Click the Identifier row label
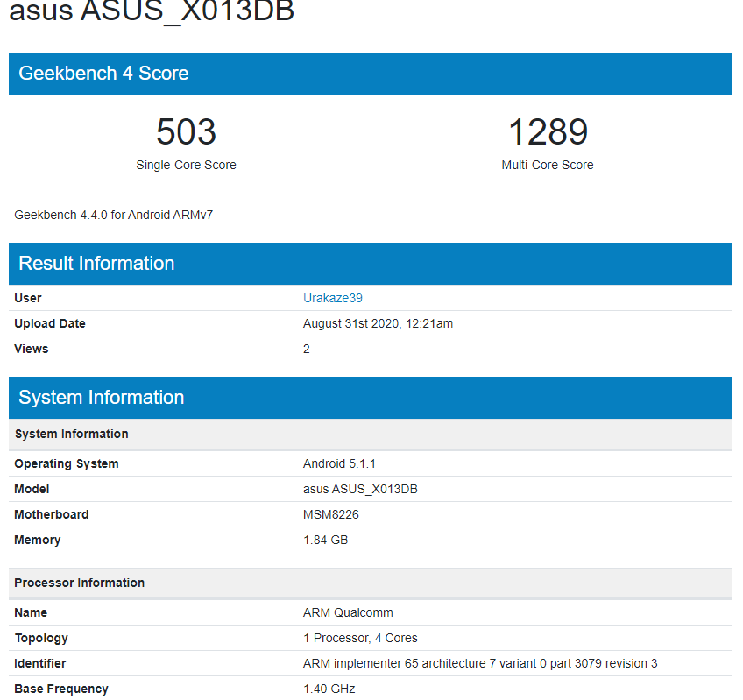Viewport: 743px width, 700px height. coord(39,663)
